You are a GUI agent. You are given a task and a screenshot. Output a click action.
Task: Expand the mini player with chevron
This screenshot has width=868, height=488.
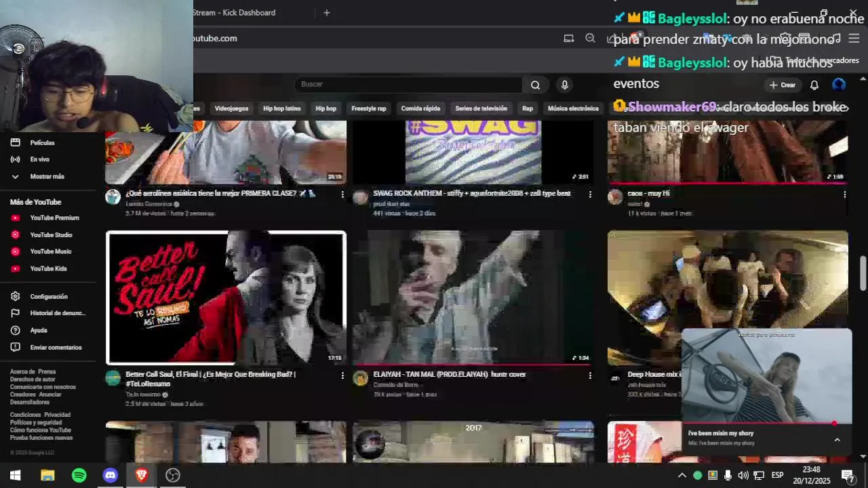[837, 440]
